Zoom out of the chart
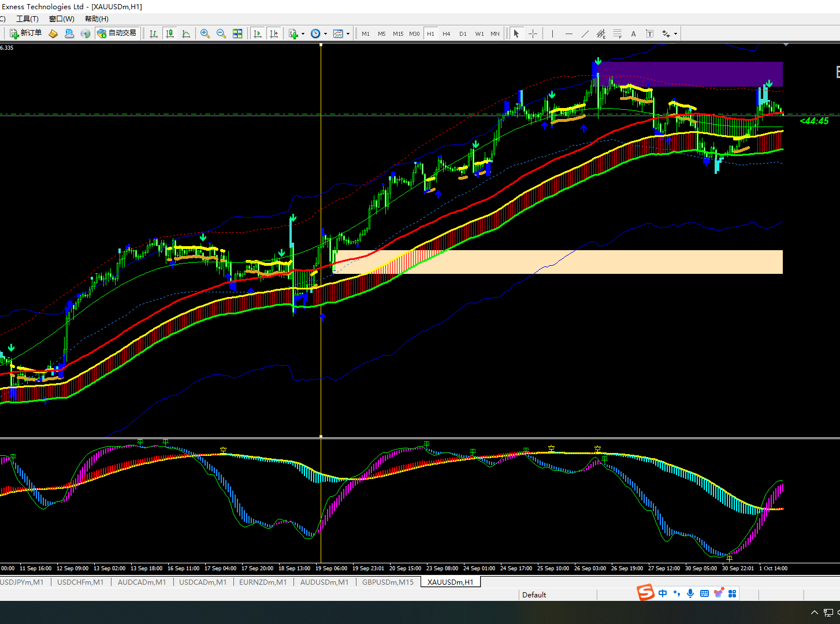The width and height of the screenshot is (840, 624). coord(221,34)
